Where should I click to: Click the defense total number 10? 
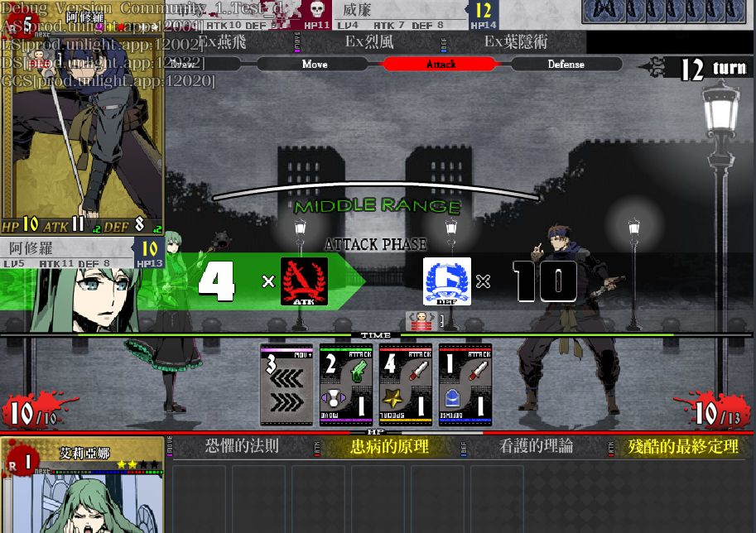tap(545, 281)
